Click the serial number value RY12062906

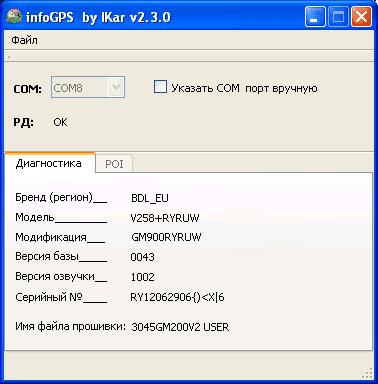pyautogui.click(x=177, y=297)
